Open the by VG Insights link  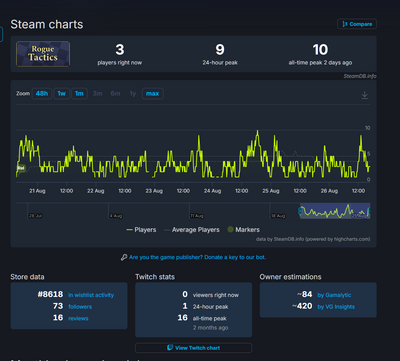tap(336, 307)
